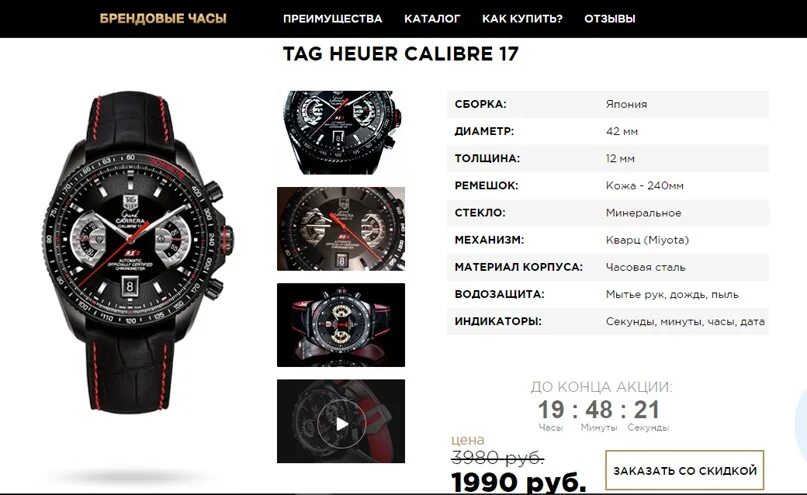Click the ВОДОЗАЩИТА specification row
Viewport: 807px width, 495px height.
tap(608, 294)
